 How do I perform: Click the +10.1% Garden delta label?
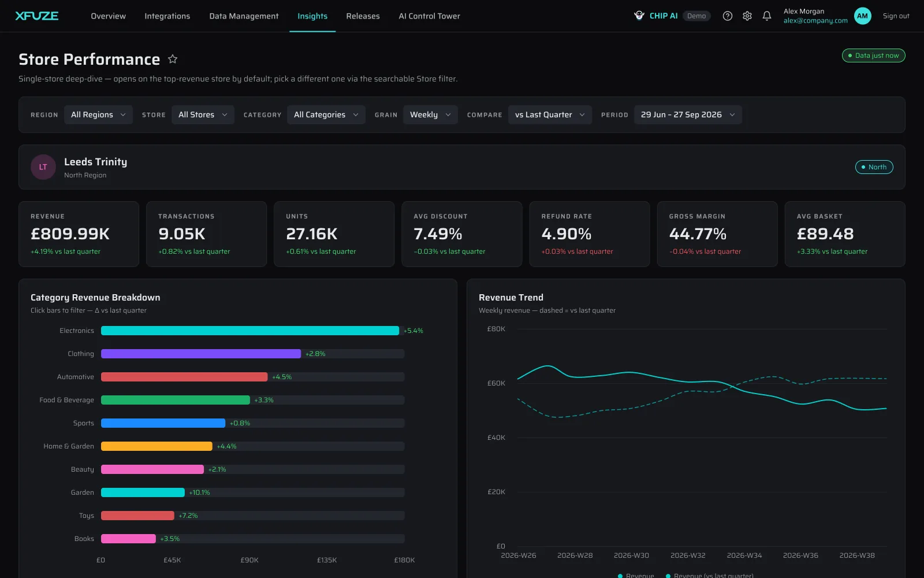pyautogui.click(x=199, y=492)
